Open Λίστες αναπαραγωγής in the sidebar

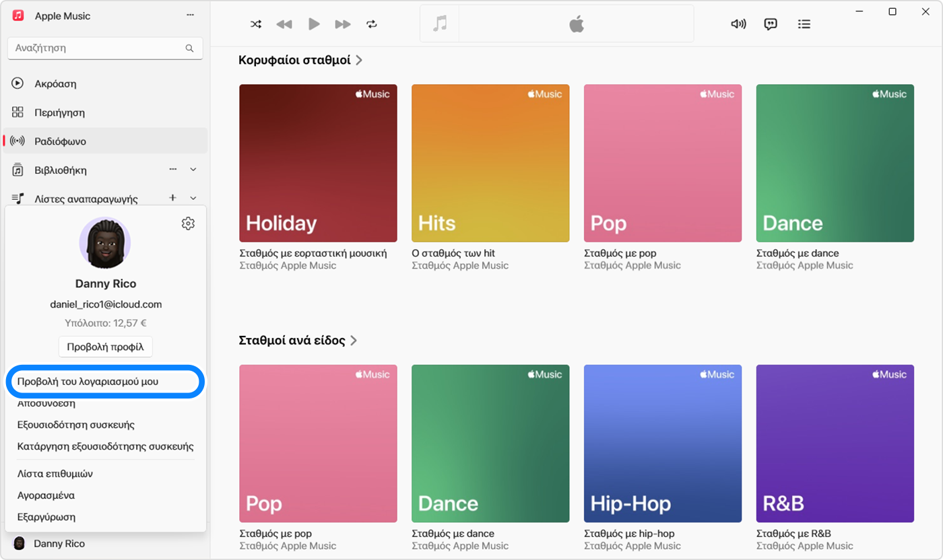[86, 199]
